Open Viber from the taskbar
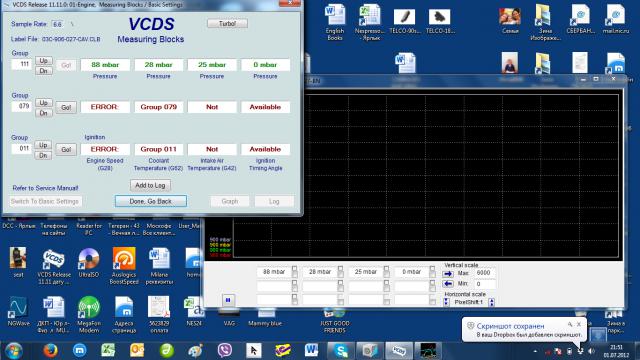This screenshot has height=360, width=640. click(224, 351)
